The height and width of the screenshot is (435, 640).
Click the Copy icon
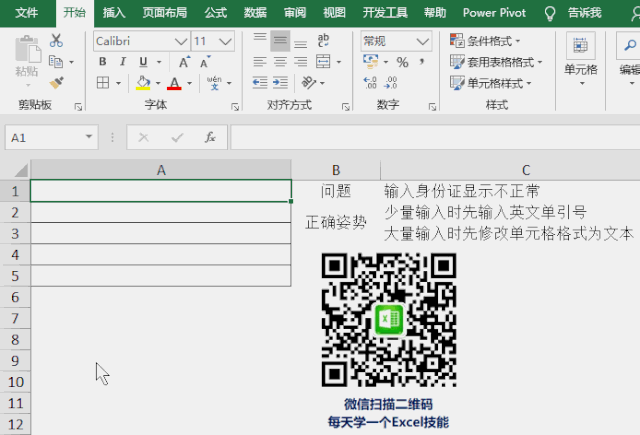click(56, 62)
